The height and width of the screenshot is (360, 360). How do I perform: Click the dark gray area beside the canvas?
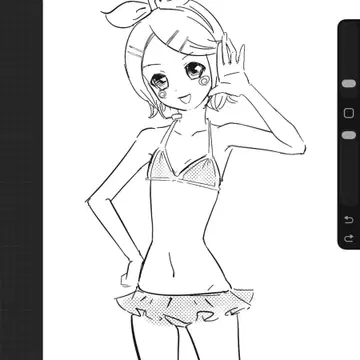click(21, 180)
